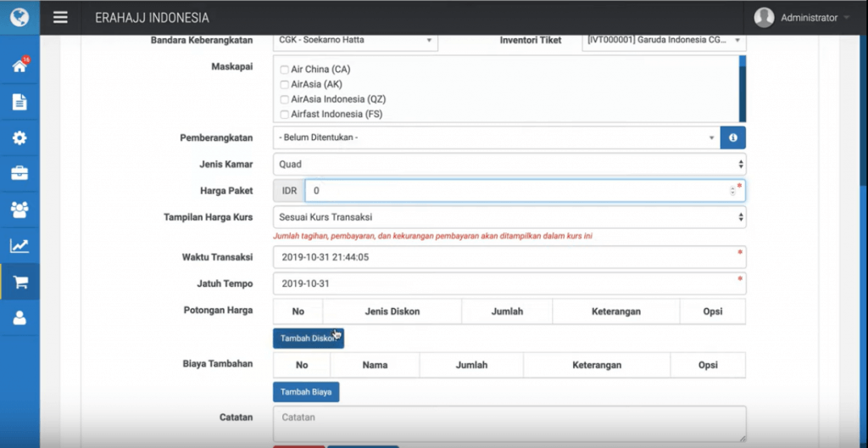The height and width of the screenshot is (448, 868).
Task: Tick the Airfast Indonesia (FS) checkbox
Action: (x=285, y=115)
